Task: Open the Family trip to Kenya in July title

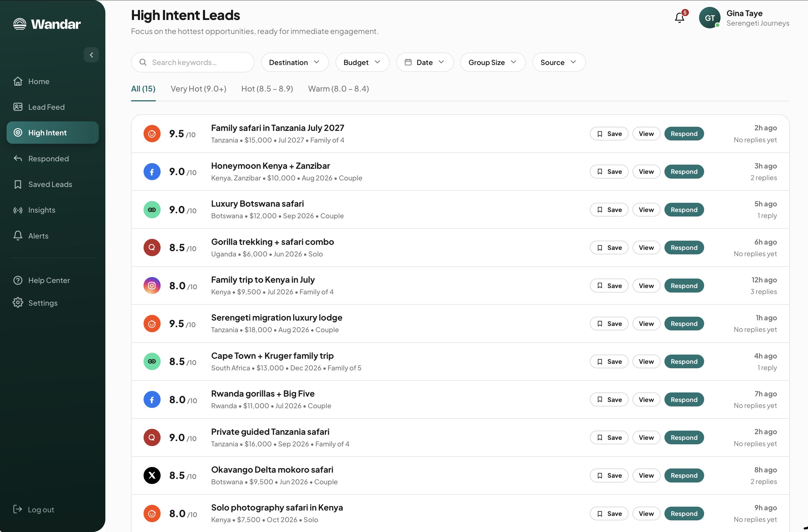Action: (263, 280)
